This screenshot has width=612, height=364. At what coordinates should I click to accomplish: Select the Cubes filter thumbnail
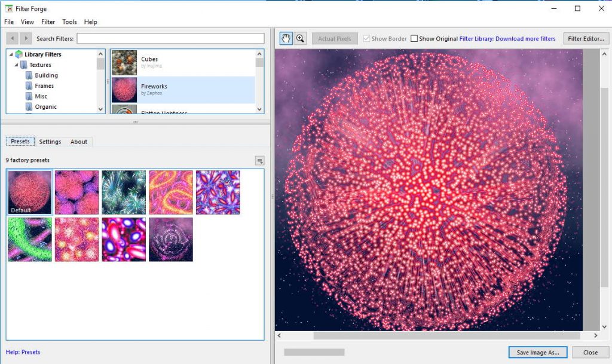pyautogui.click(x=124, y=62)
